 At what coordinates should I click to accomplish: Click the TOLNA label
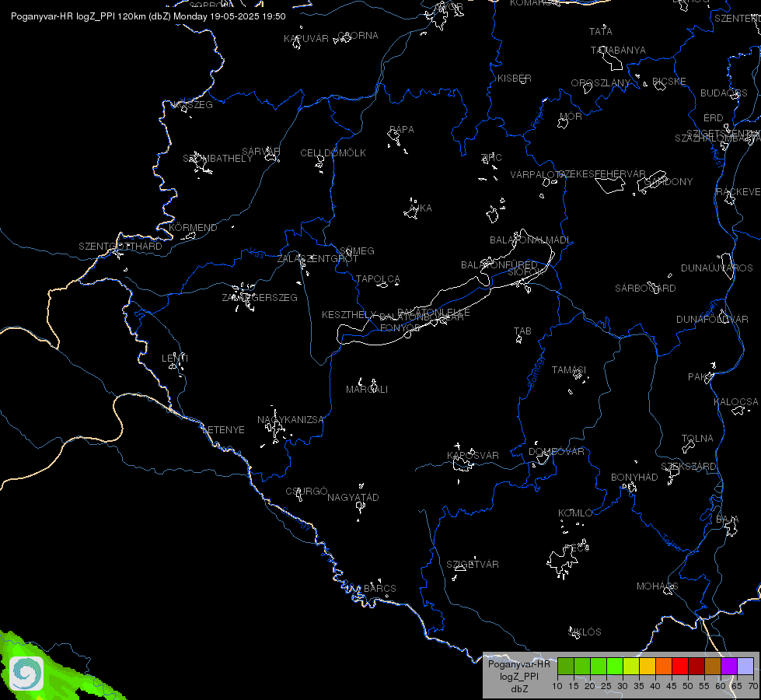(697, 439)
